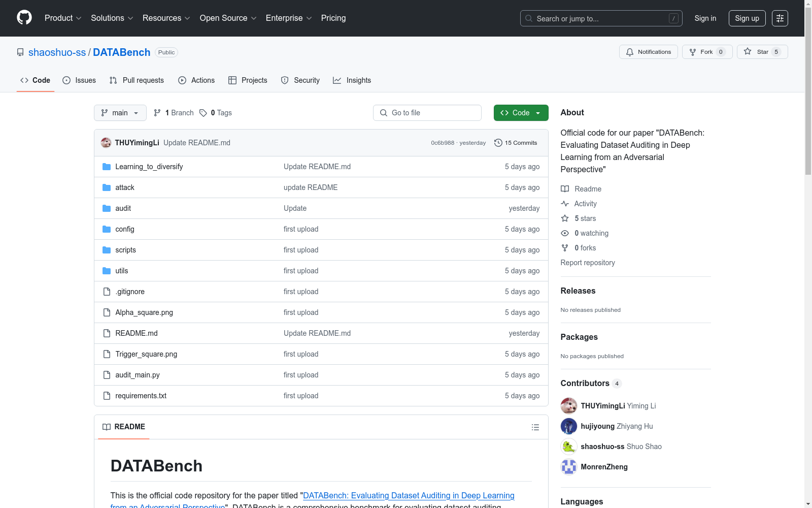Viewport: 812px width, 508px height.
Task: Click the commit history clock icon
Action: [x=498, y=143]
